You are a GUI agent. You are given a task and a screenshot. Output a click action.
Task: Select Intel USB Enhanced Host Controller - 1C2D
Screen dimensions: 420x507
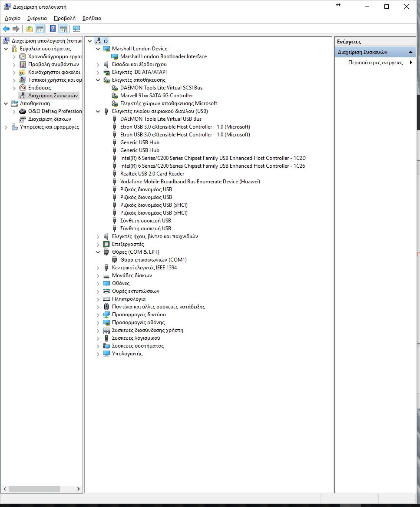pos(213,158)
